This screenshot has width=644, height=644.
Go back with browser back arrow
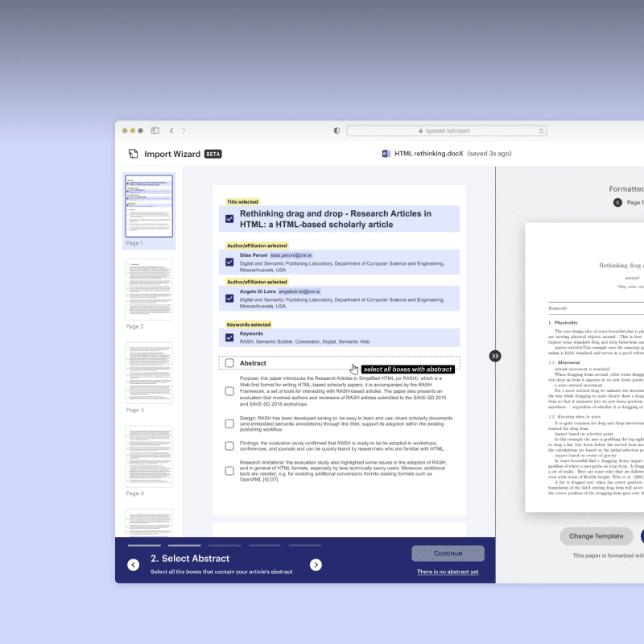point(171,130)
